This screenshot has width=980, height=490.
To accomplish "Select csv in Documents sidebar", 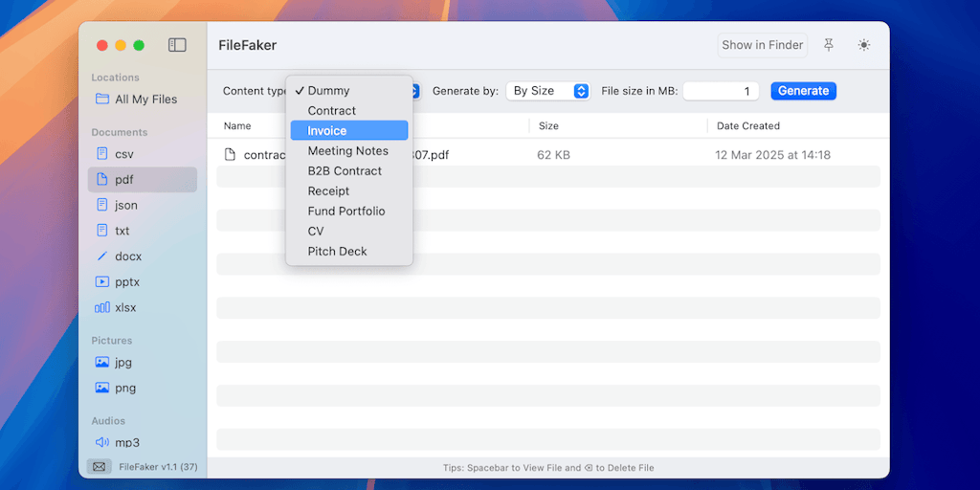I will 124,154.
